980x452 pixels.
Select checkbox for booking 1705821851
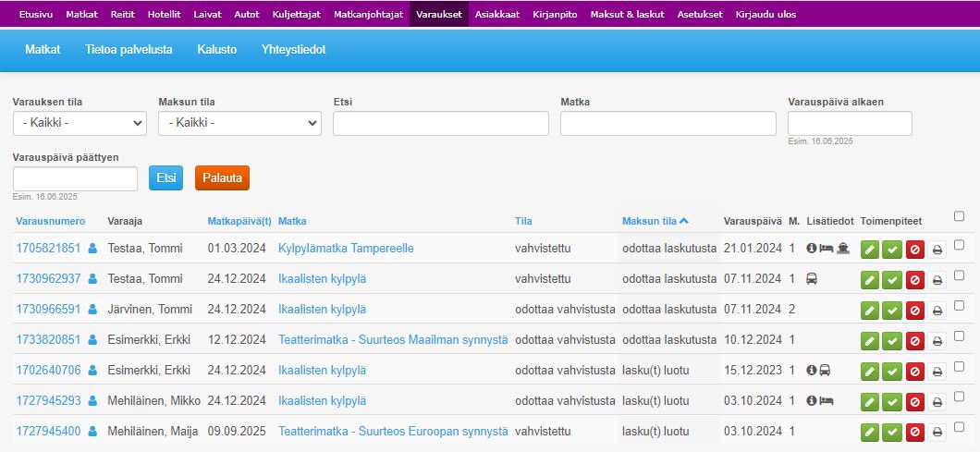(959, 245)
